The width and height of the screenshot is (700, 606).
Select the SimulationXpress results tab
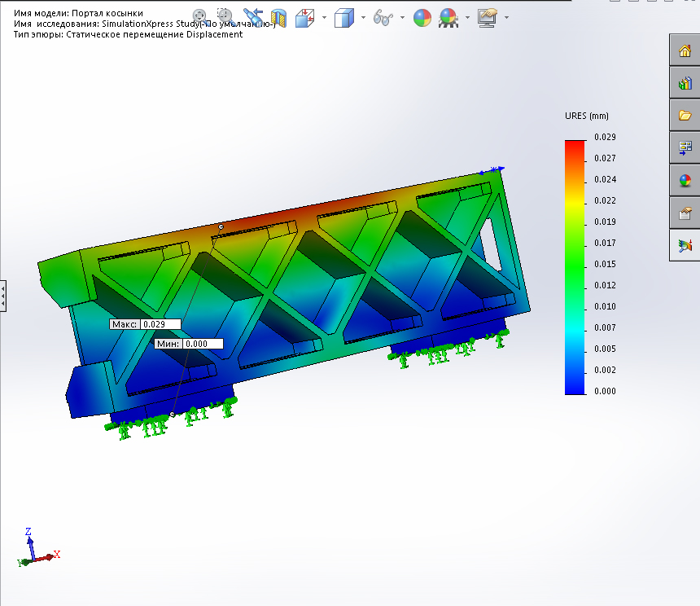685,245
